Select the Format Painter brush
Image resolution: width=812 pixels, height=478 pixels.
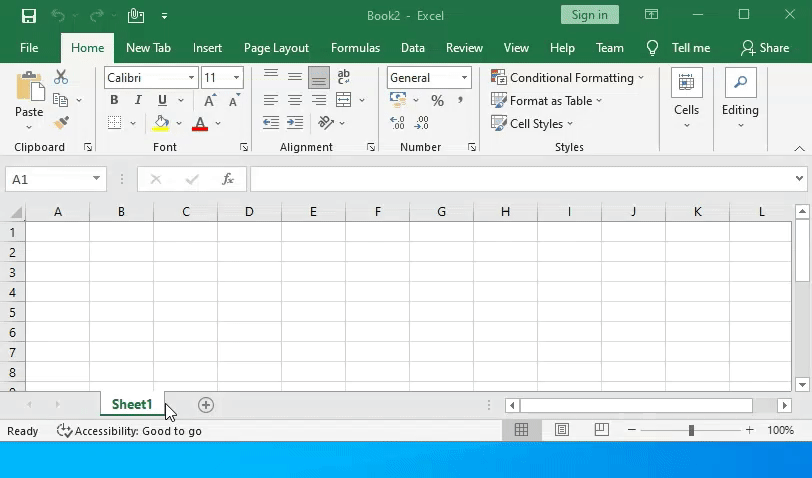tap(61, 123)
